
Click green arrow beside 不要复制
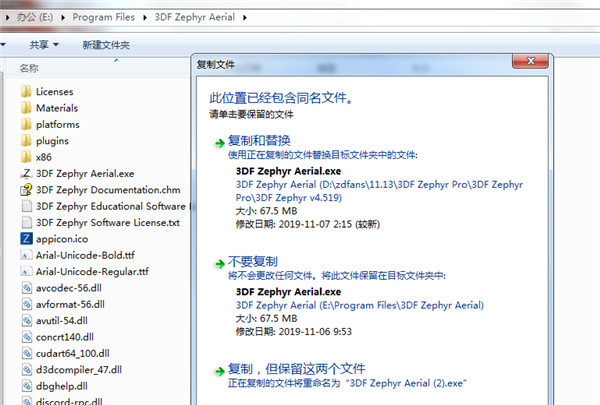coord(219,264)
